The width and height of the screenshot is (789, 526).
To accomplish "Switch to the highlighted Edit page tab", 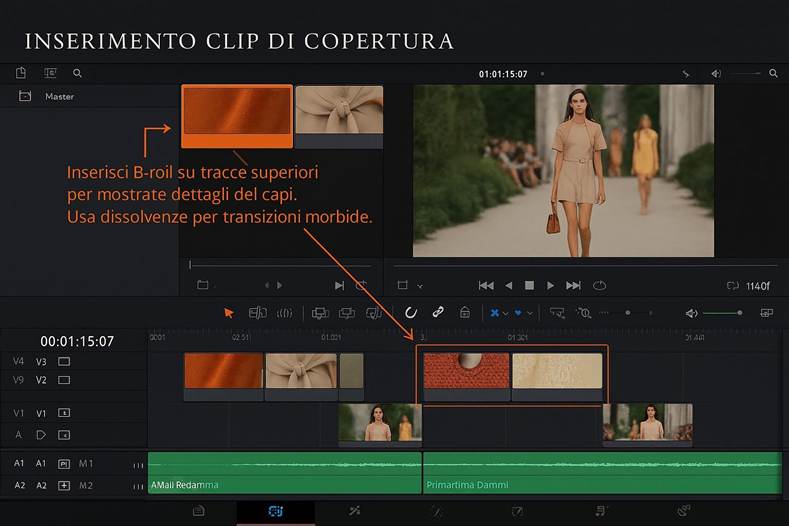I will tap(276, 512).
